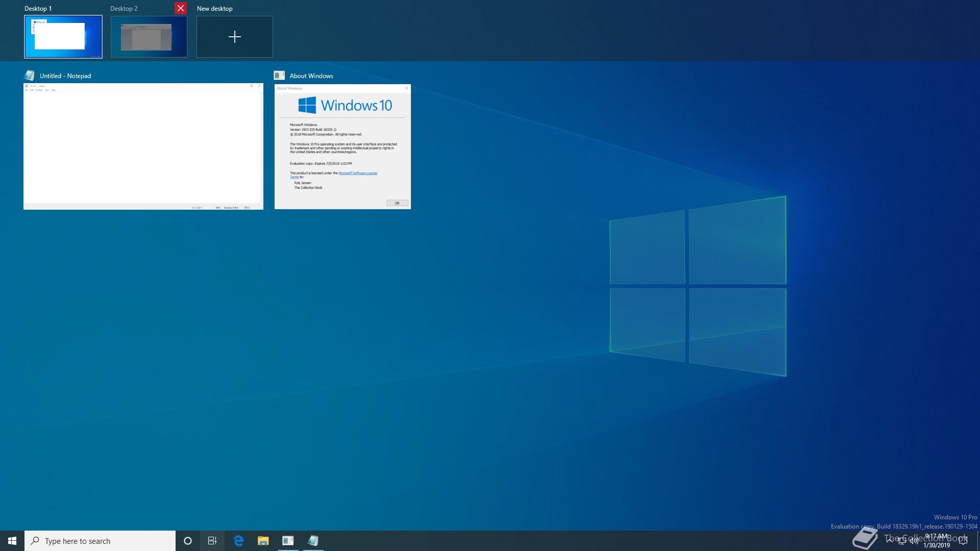This screenshot has width=980, height=551.
Task: Click the 'Desktop 2' label
Action: pyautogui.click(x=124, y=9)
